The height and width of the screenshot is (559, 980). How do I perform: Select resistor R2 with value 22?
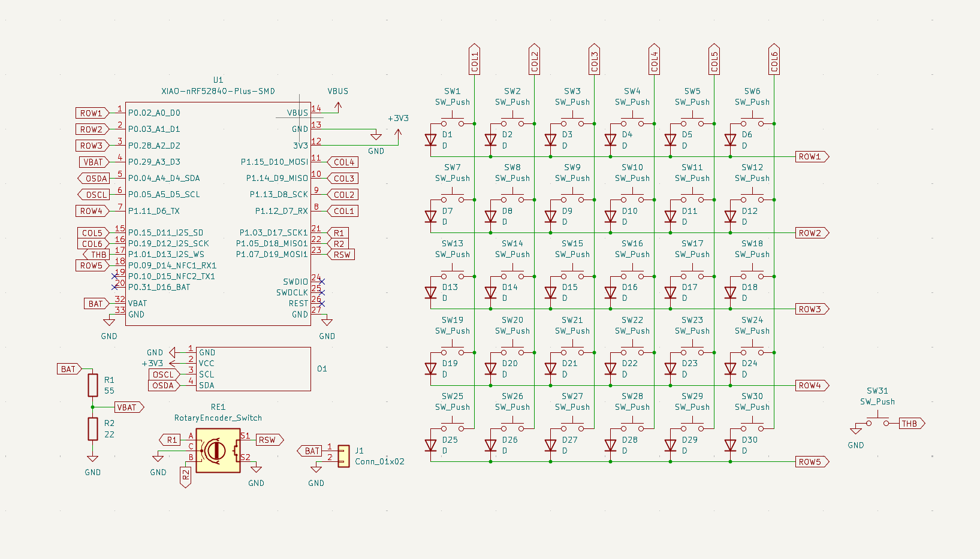click(x=93, y=429)
